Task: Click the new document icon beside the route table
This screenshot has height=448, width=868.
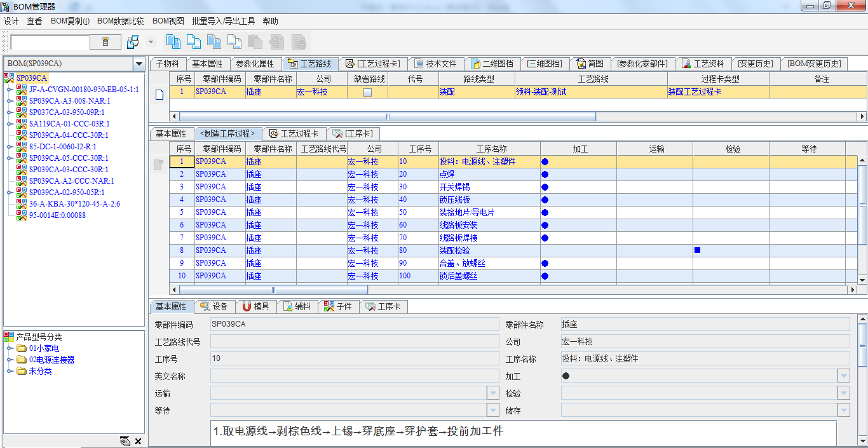Action: click(159, 95)
